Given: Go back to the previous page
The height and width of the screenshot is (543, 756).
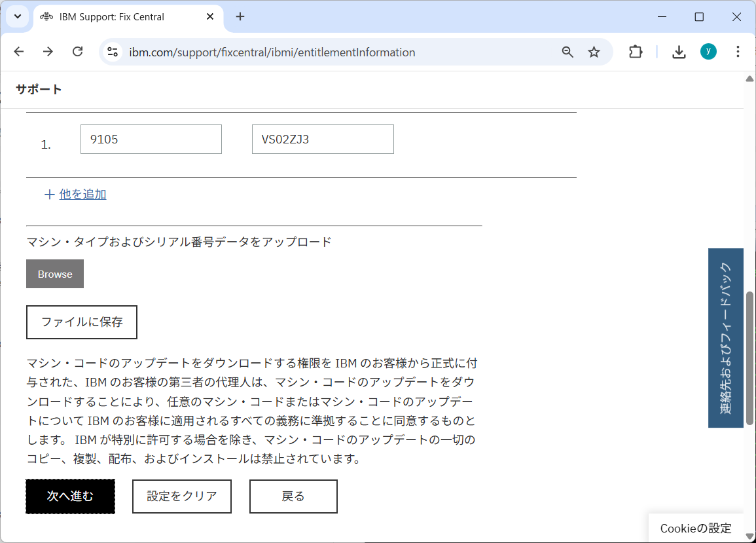Looking at the screenshot, I should [x=19, y=52].
